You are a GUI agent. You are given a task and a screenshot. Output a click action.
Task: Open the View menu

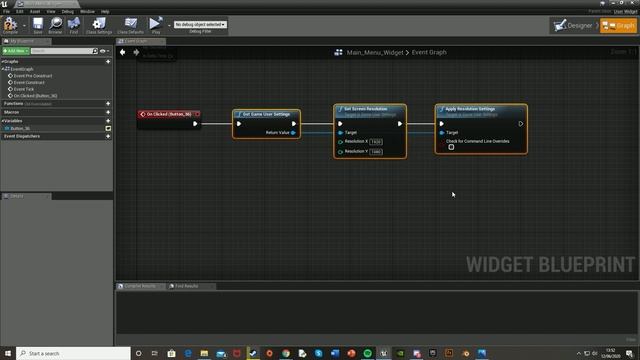coord(51,11)
